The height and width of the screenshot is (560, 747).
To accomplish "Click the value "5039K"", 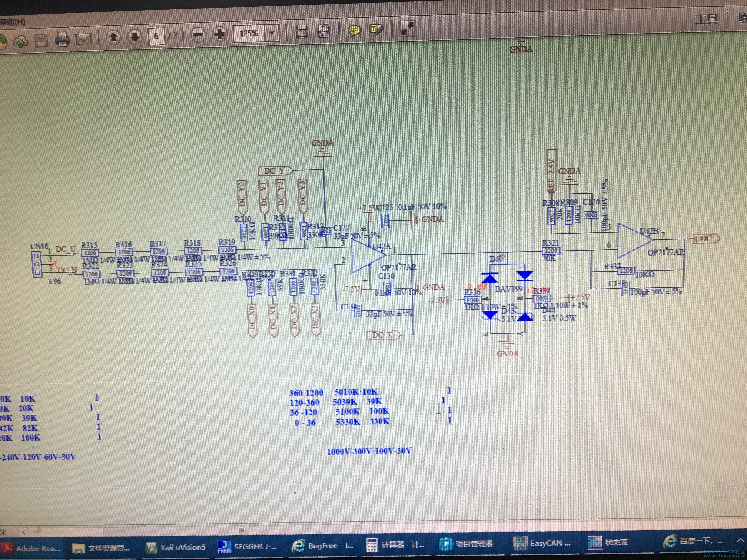I will click(x=345, y=402).
